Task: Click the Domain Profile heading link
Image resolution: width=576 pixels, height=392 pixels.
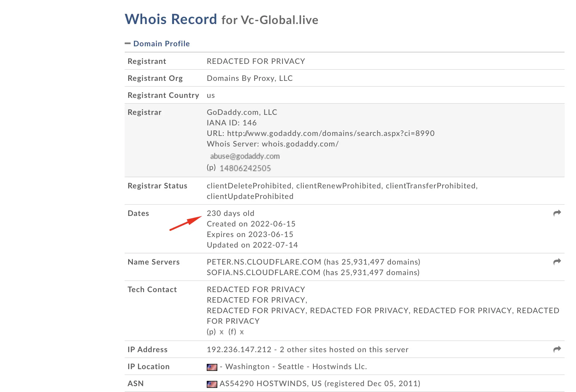Action: (x=162, y=44)
